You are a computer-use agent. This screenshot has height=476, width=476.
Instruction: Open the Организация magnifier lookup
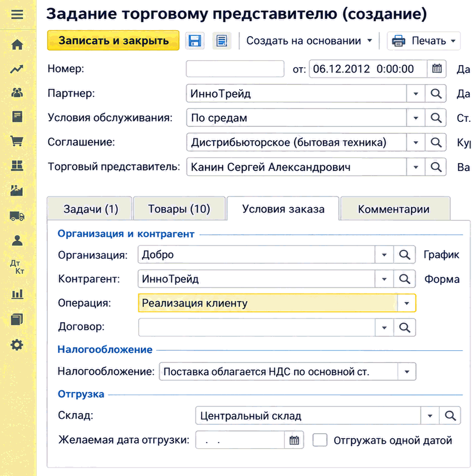pos(404,254)
